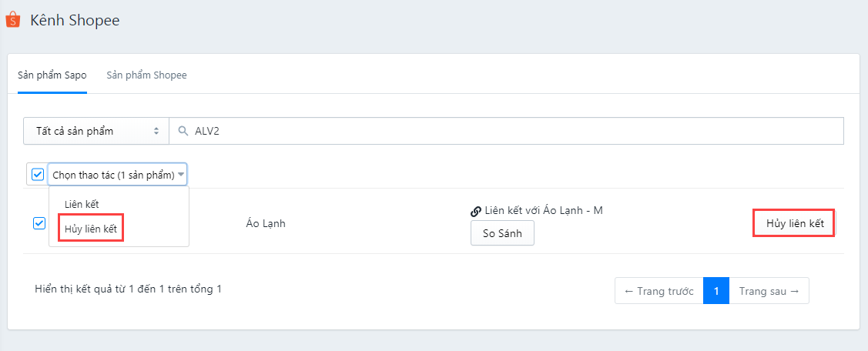Uncheck the Áo Lạnh product row checkbox
The image size is (868, 351).
(39, 223)
